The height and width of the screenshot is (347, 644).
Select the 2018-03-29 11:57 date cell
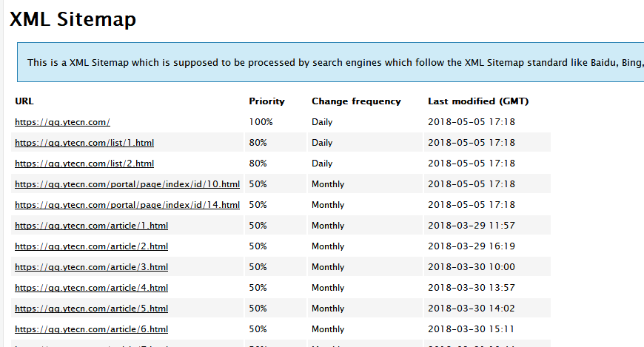472,226
